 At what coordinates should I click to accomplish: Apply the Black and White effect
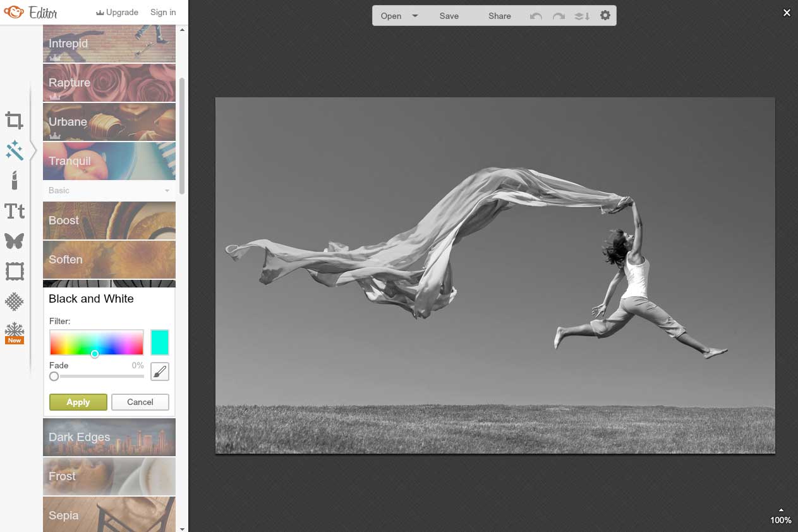(x=78, y=402)
